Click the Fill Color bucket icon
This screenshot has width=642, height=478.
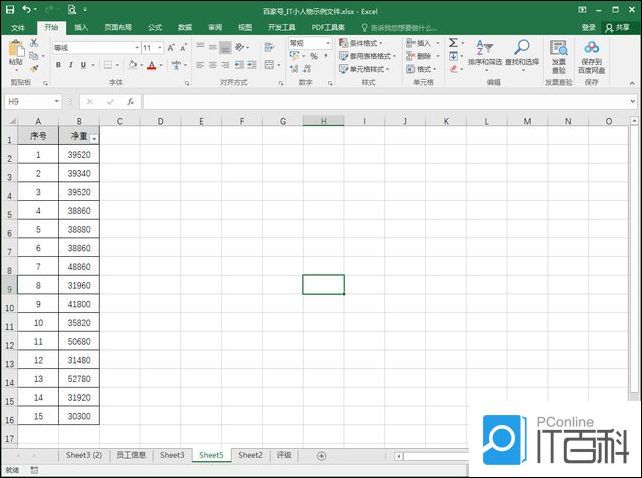click(x=133, y=65)
